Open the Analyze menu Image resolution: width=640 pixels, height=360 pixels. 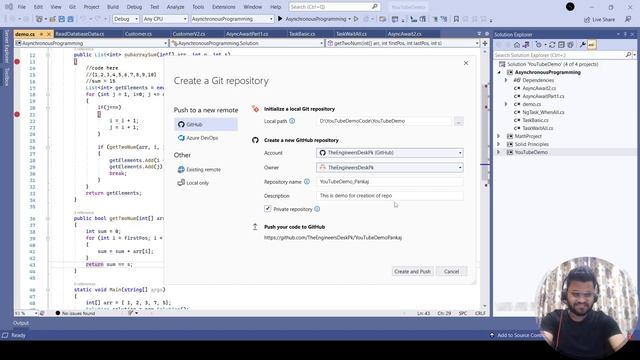tap(175, 7)
